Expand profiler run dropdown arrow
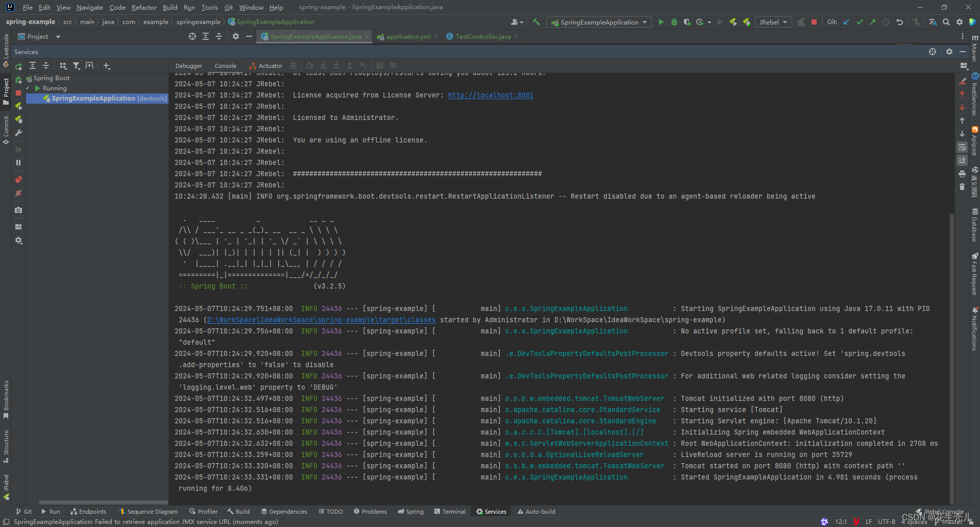 pyautogui.click(x=709, y=22)
